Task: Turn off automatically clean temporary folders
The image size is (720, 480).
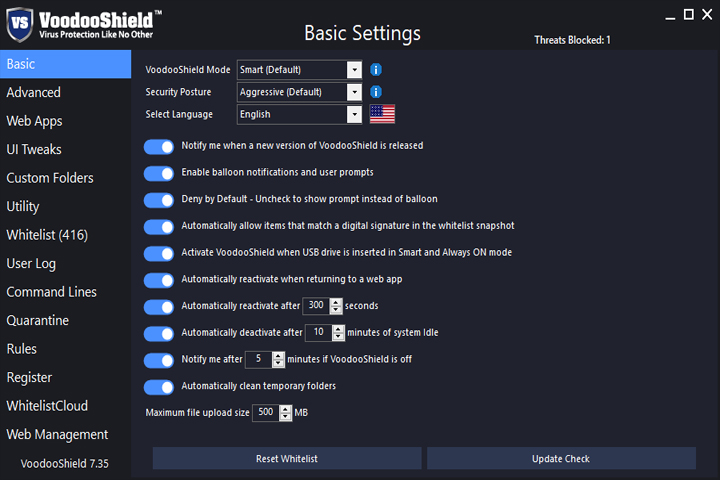Action: coord(159,387)
